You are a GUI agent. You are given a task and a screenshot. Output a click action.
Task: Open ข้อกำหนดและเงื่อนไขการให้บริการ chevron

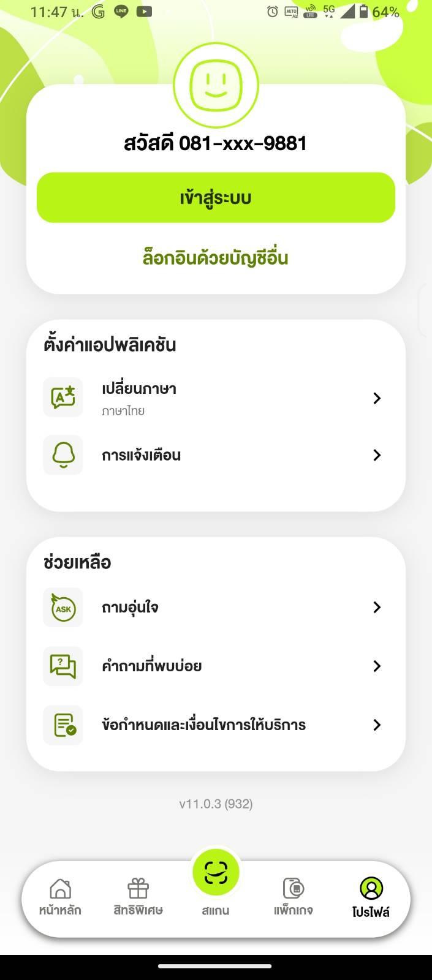pos(377,725)
